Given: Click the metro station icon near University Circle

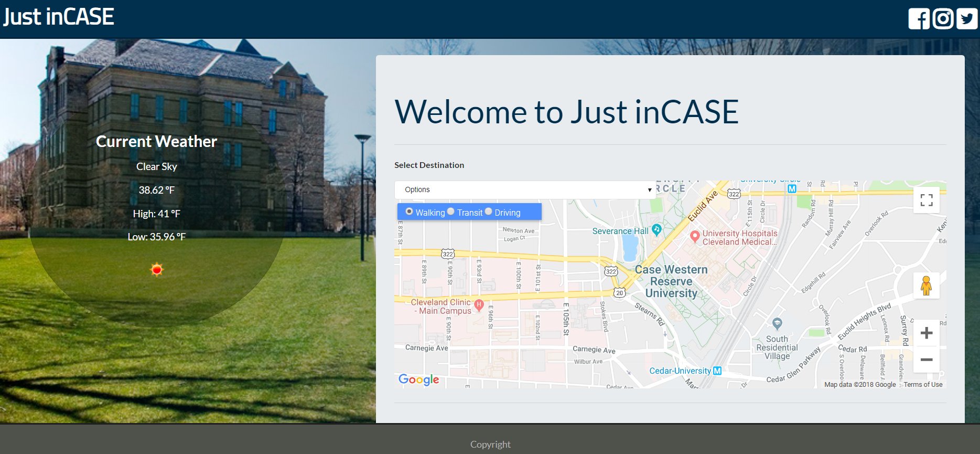Looking at the screenshot, I should (792, 188).
